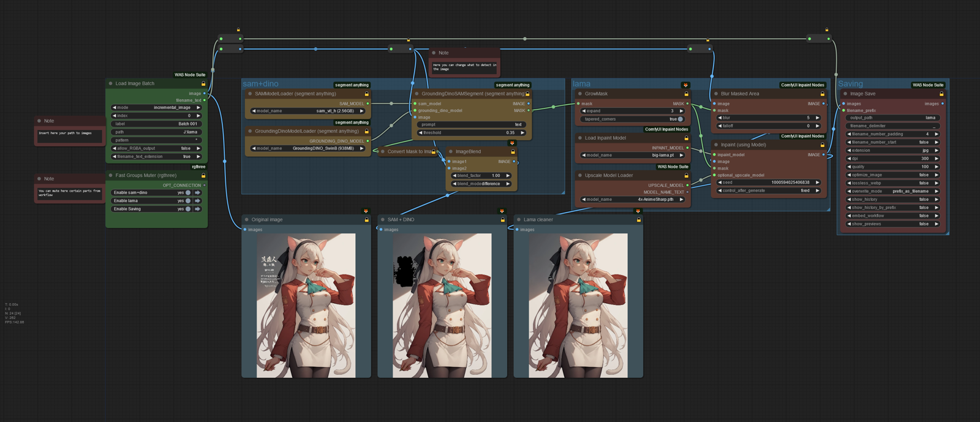Open control_after_generate combo
980x422 pixels.
(x=769, y=191)
